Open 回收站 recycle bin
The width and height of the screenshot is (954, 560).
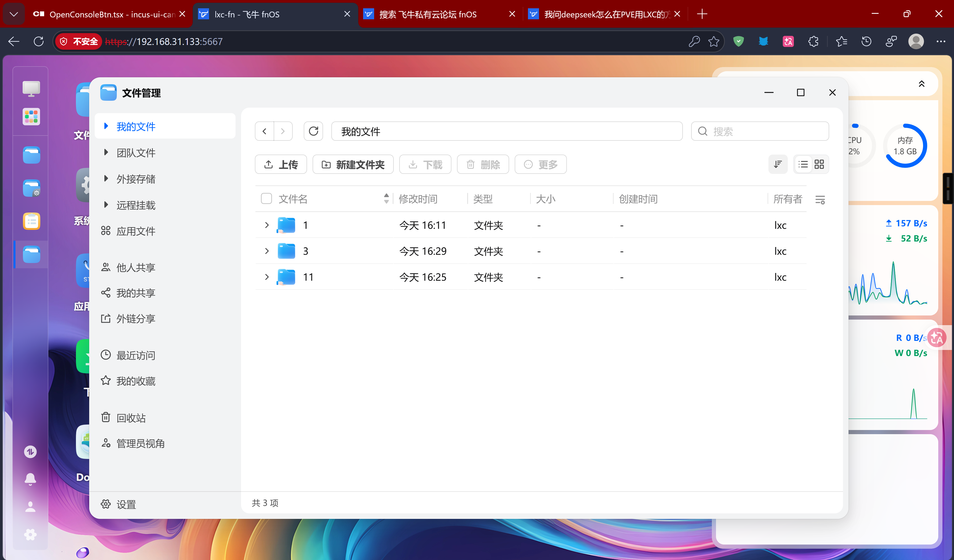[x=131, y=418]
